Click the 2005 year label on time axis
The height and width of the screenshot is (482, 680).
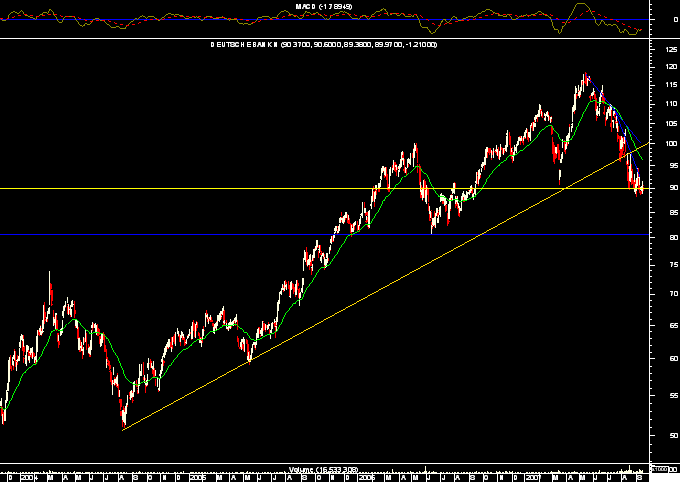197,478
